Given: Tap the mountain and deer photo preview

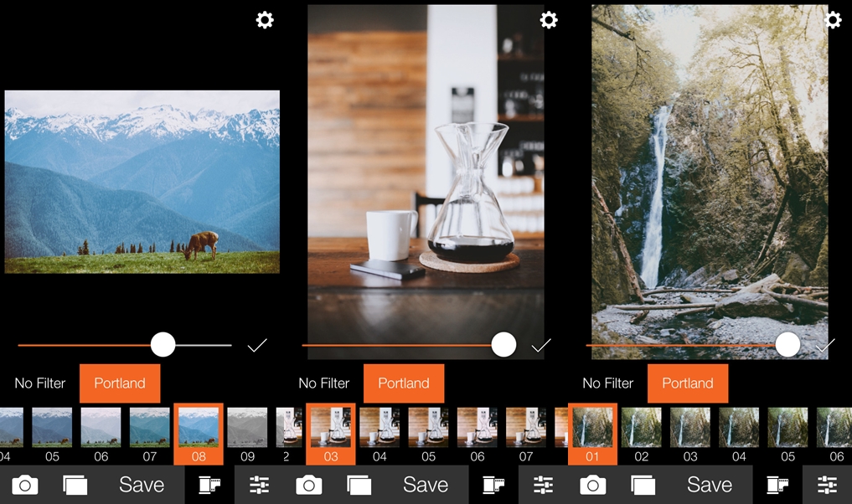Looking at the screenshot, I should coord(142,182).
